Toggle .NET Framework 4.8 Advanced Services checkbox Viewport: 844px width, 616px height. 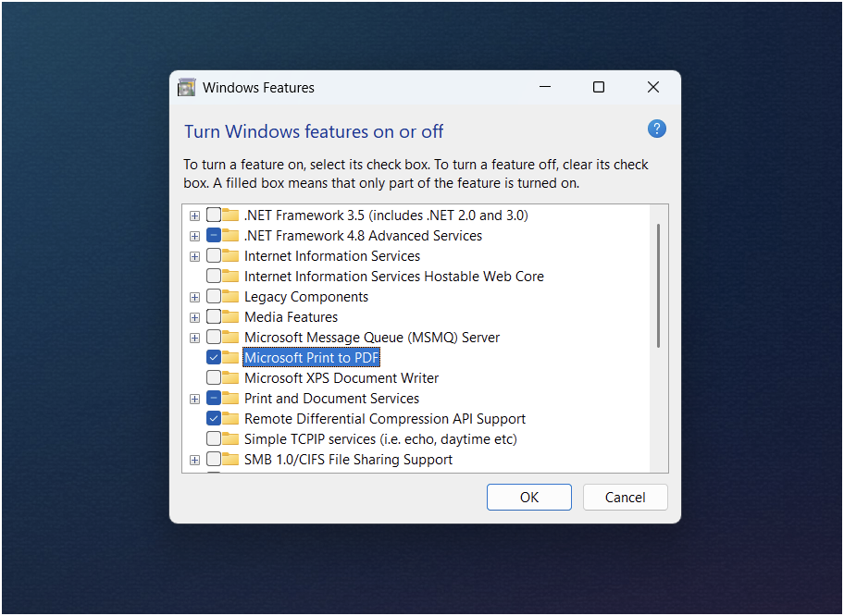[214, 236]
